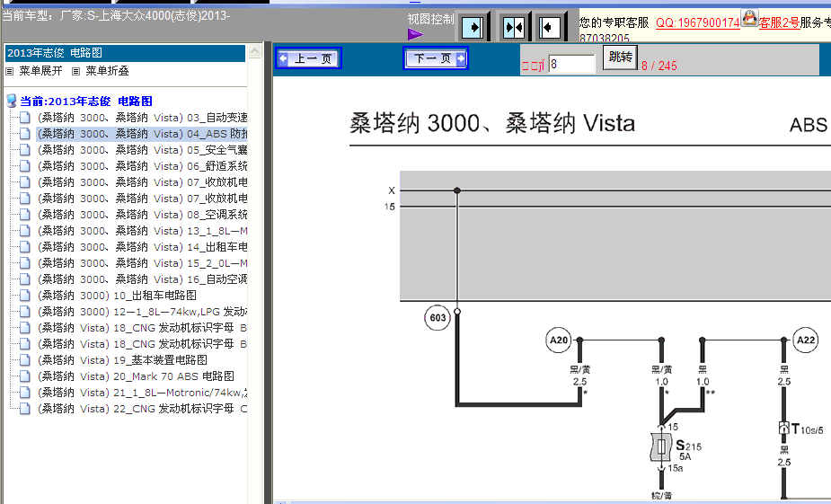Click page icon of 10_出租车电路图 row
831x504 pixels.
click(x=25, y=296)
